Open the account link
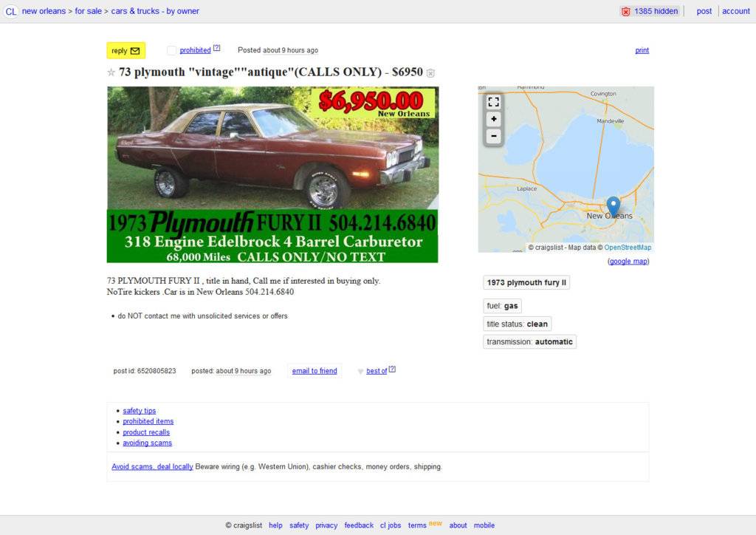756x535 pixels. click(736, 11)
